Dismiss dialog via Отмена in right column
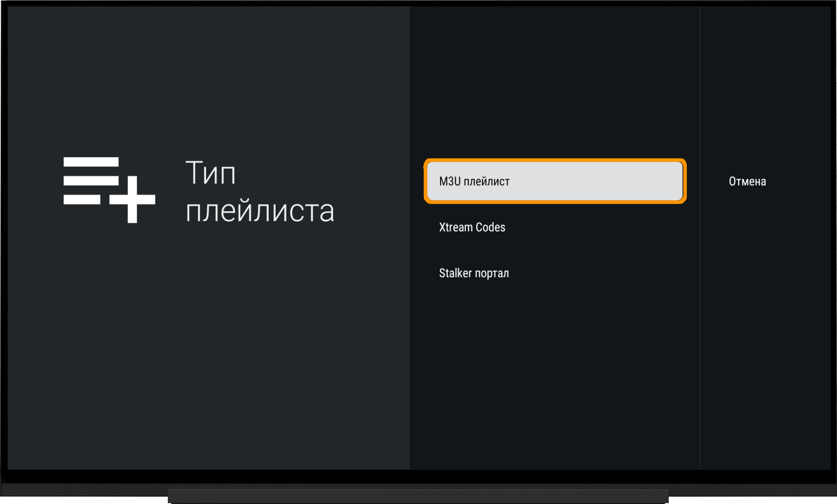This screenshot has width=837, height=504. click(x=747, y=181)
